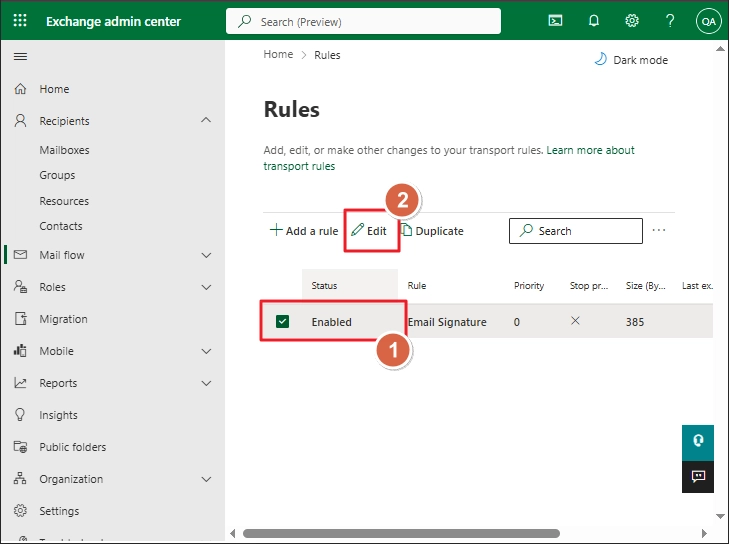Click Add a rule button
Screen dimensions: 729x544
coord(304,231)
